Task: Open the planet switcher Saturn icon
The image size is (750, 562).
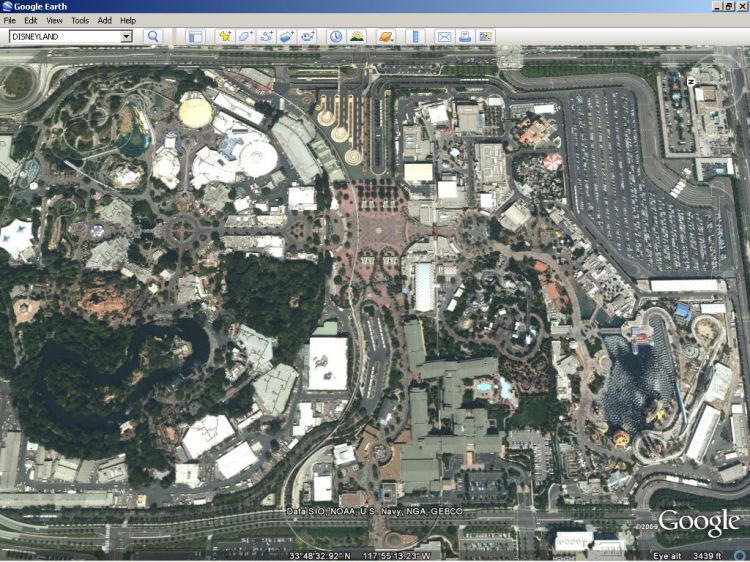Action: 386,36
